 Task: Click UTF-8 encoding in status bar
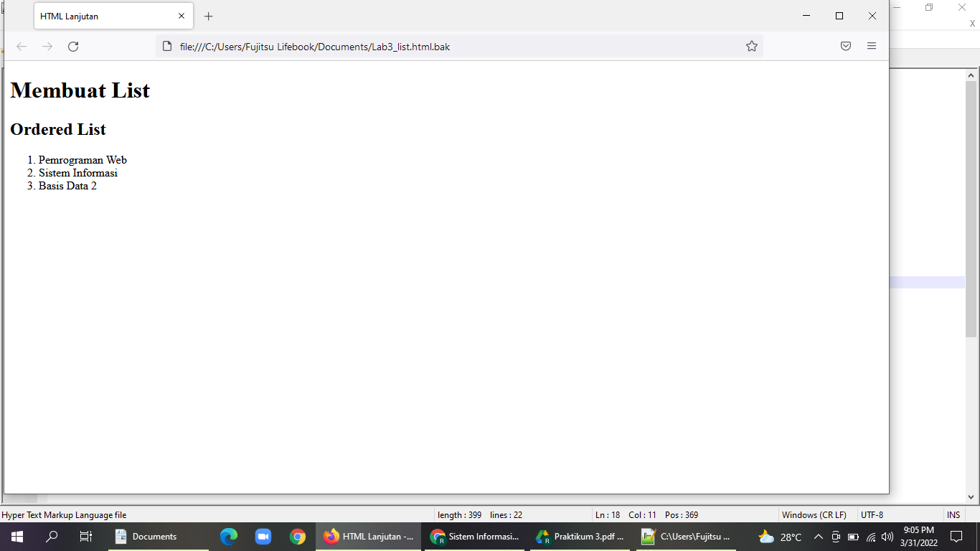click(872, 515)
